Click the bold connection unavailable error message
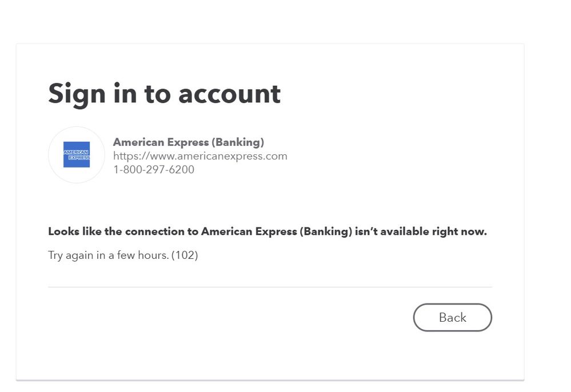The width and height of the screenshot is (571, 392). 267,232
